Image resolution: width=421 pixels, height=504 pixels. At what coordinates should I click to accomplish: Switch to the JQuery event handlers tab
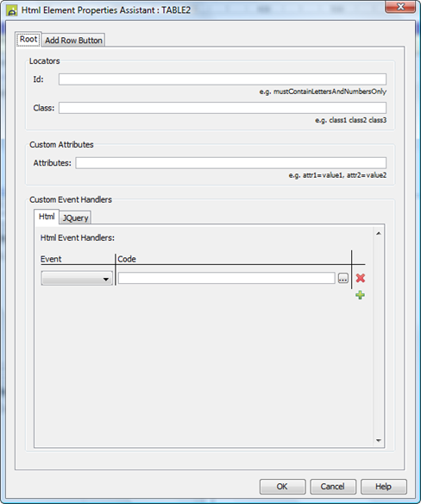(x=75, y=218)
